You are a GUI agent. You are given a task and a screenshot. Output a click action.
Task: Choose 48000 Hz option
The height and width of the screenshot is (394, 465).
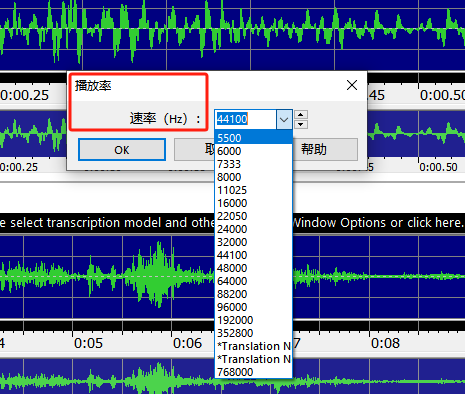click(x=254, y=268)
